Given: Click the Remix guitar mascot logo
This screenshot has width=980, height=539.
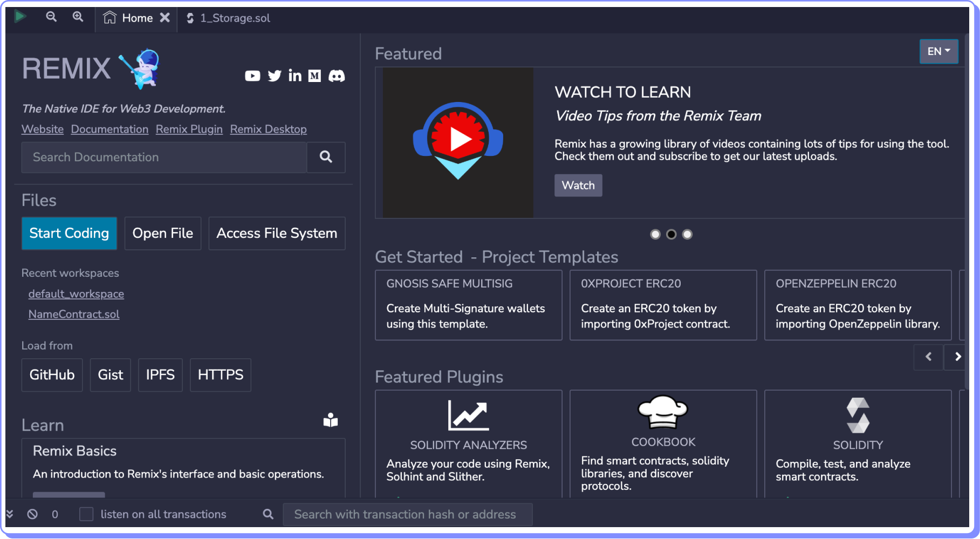Looking at the screenshot, I should point(140,69).
